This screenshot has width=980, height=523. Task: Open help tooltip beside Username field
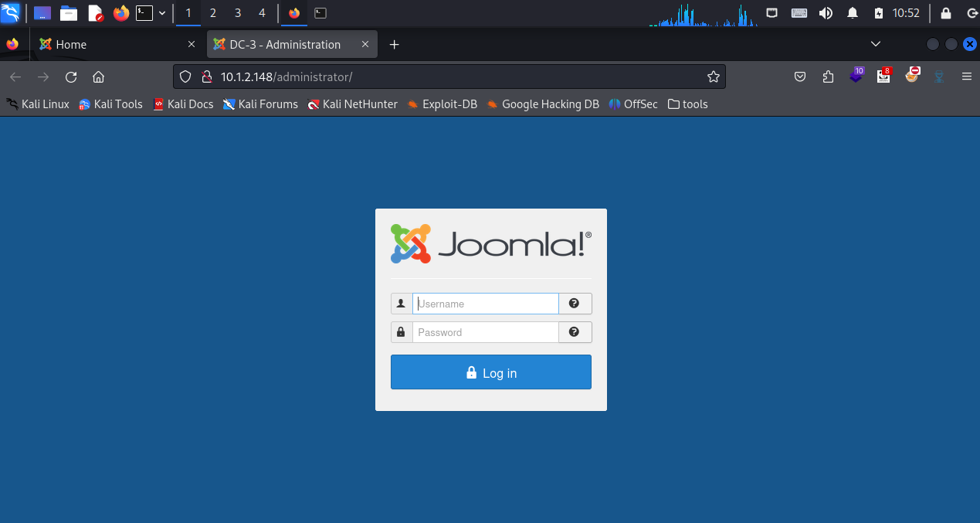575,304
